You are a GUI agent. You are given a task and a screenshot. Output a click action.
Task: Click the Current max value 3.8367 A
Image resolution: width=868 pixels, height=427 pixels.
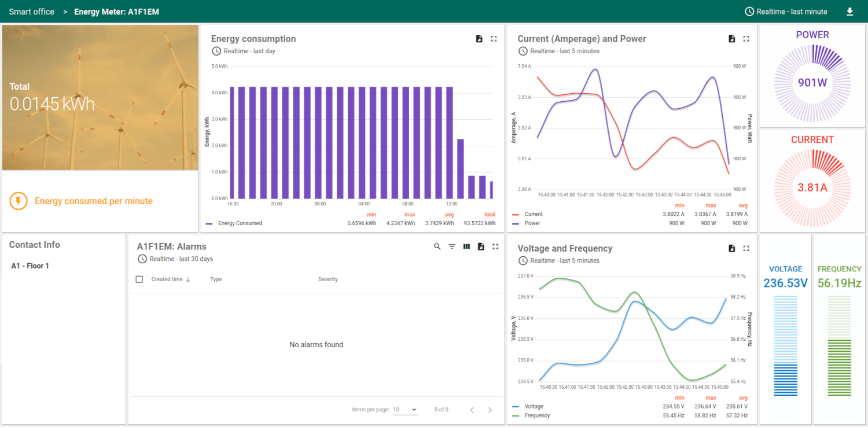point(705,214)
